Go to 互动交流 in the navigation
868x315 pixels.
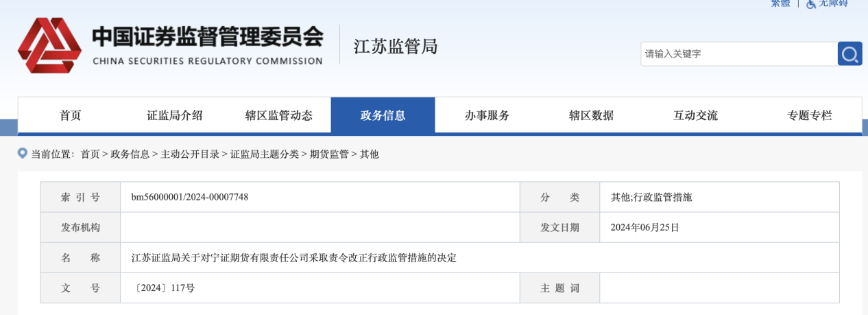tap(695, 115)
